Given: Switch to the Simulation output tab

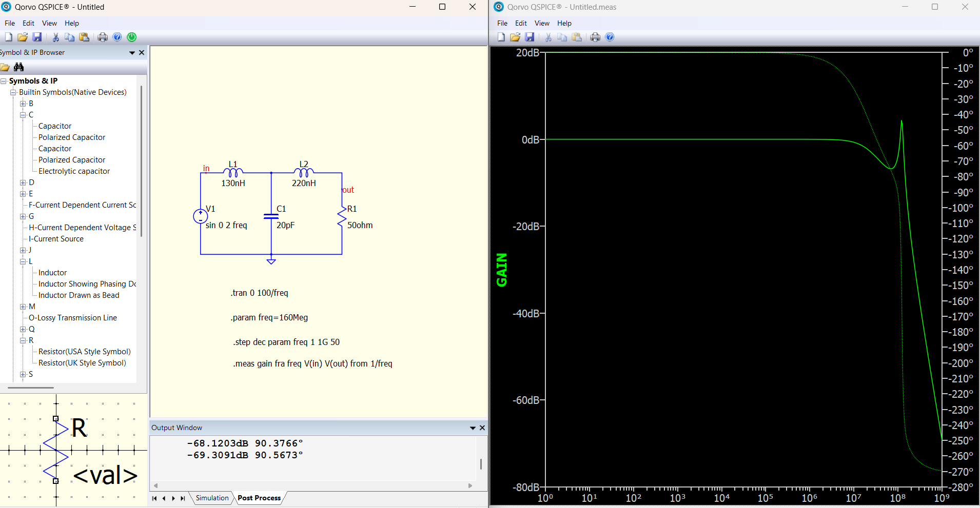Looking at the screenshot, I should tap(212, 498).
